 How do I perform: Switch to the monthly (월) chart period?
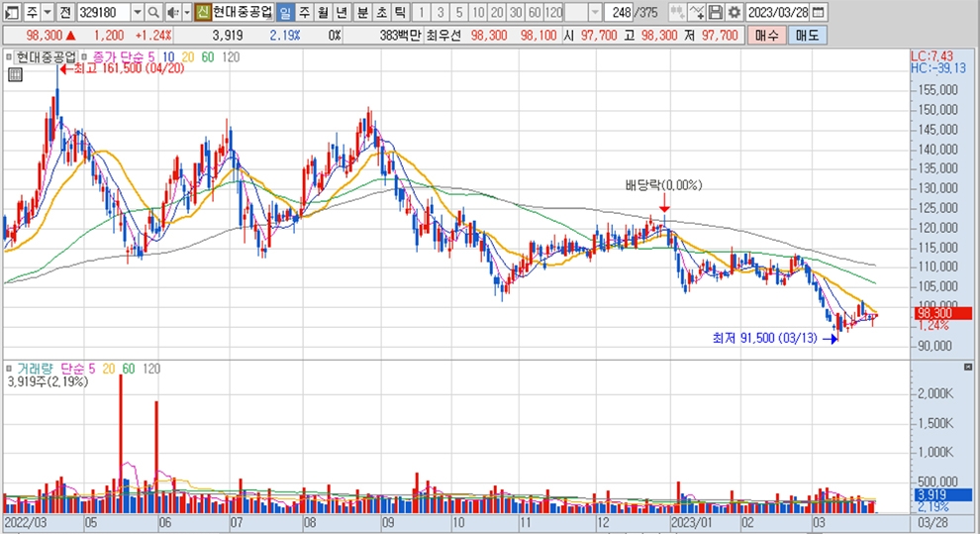[x=323, y=12]
